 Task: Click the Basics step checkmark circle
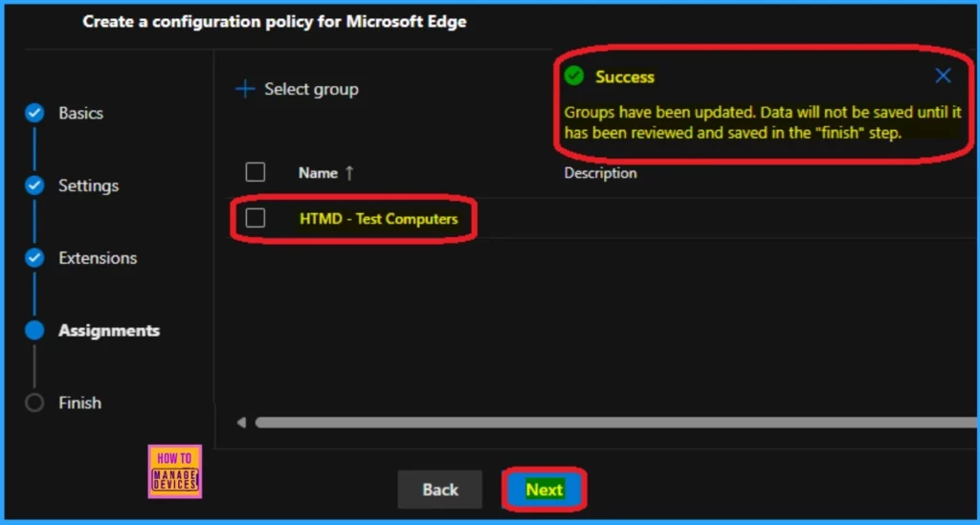34,113
